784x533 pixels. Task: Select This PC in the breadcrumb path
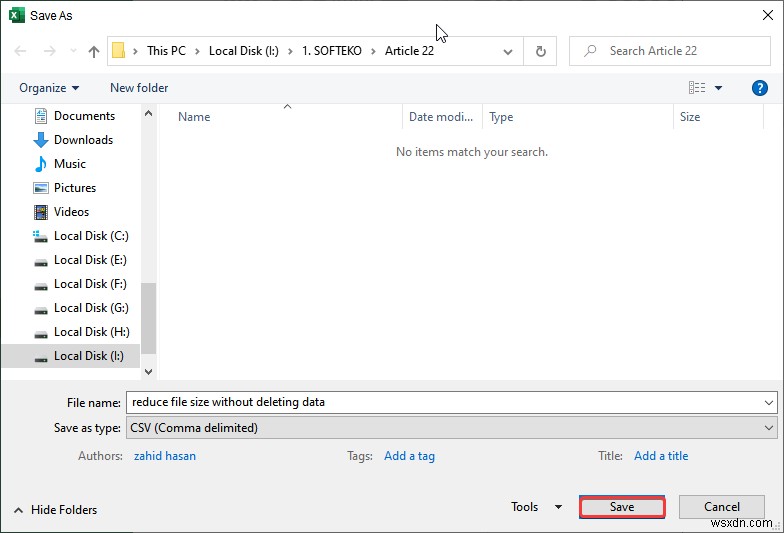166,51
